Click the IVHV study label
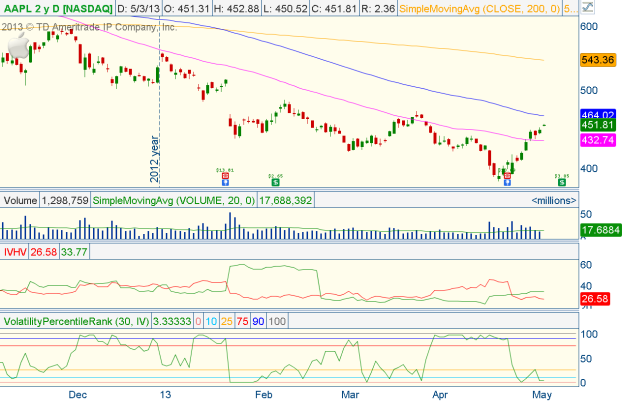The image size is (625, 401). click(16, 253)
